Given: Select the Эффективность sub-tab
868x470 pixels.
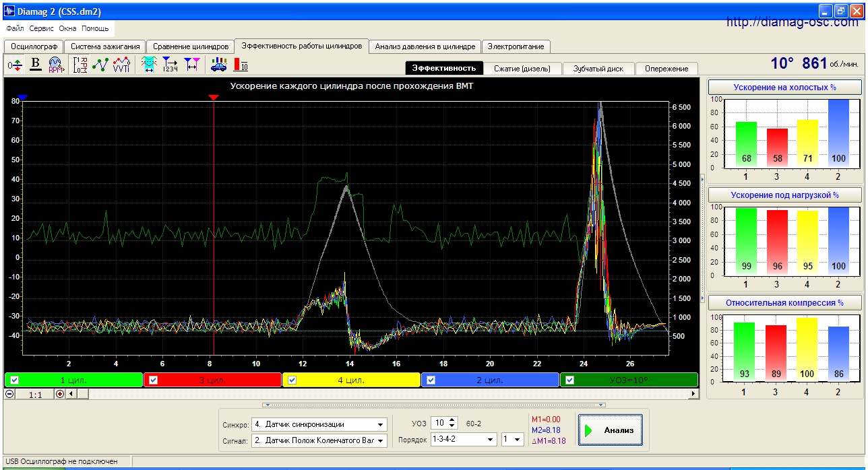Looking at the screenshot, I should 444,68.
